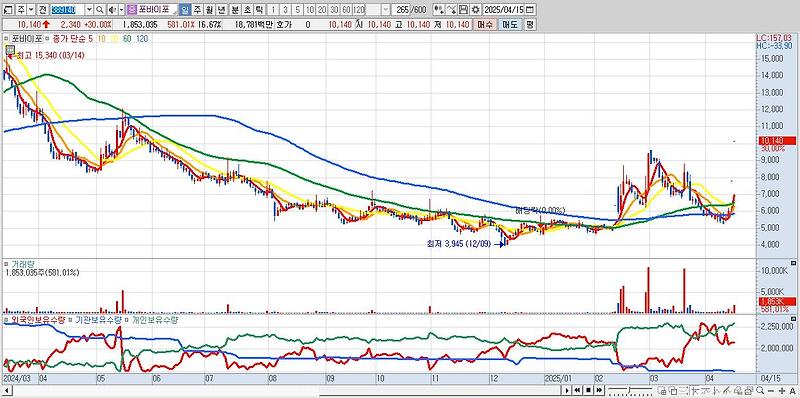Toggle the 거래량 volume panel checkbox
Viewport: 800px width, 398px height.
tap(6, 264)
